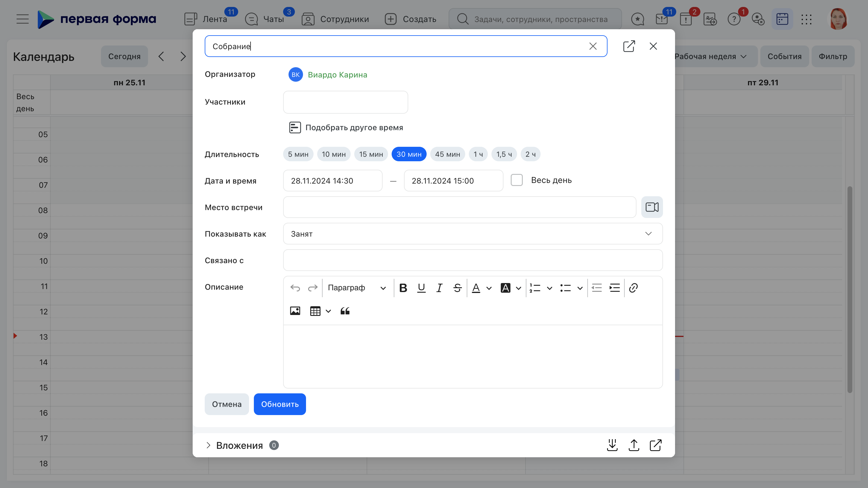Select 45 мин duration
Screen dimensions: 868x488
(x=447, y=154)
